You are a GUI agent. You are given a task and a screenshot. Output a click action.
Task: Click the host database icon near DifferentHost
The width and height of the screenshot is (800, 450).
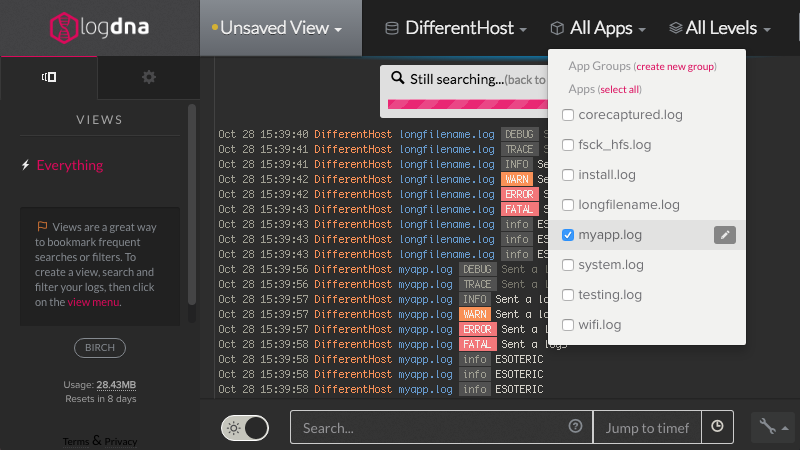(391, 28)
